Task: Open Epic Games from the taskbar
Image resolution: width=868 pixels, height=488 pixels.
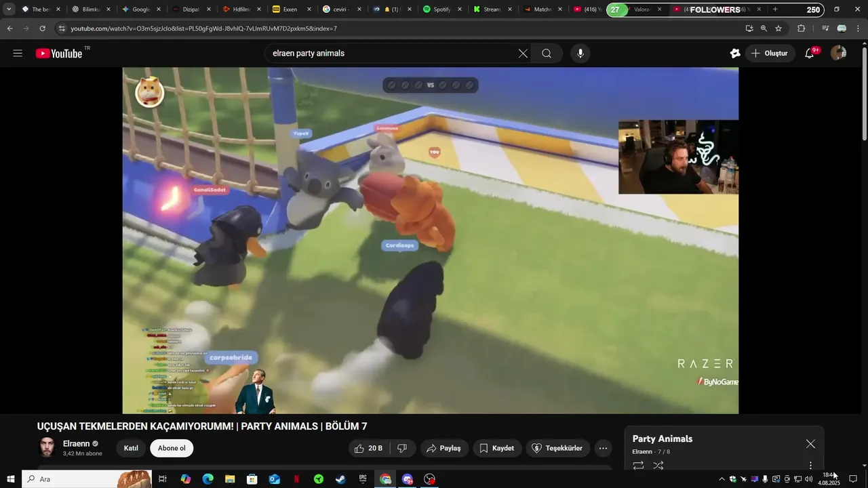Action: pyautogui.click(x=363, y=479)
